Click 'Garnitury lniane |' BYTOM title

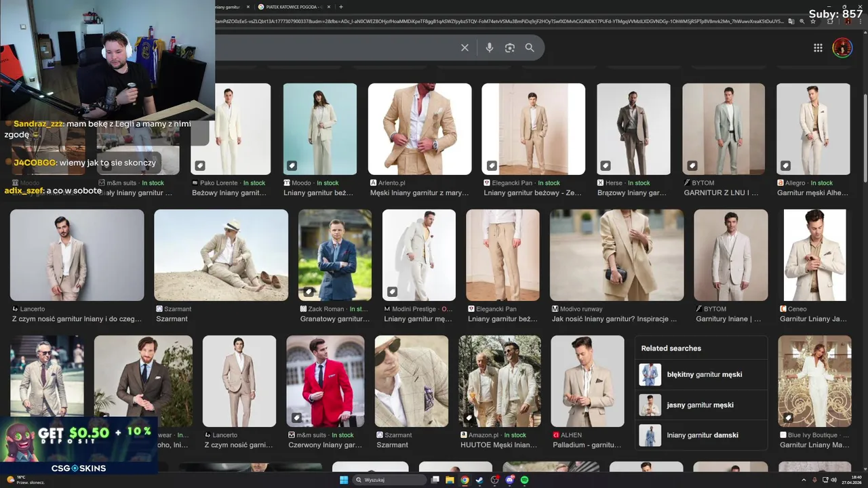[x=728, y=319]
